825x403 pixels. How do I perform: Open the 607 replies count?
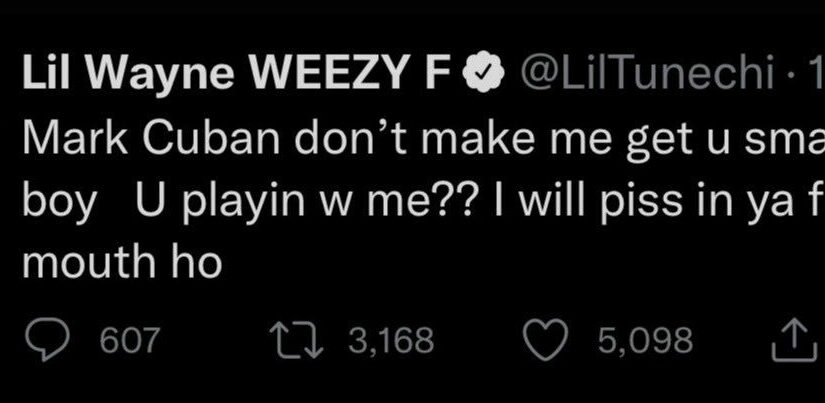129,340
